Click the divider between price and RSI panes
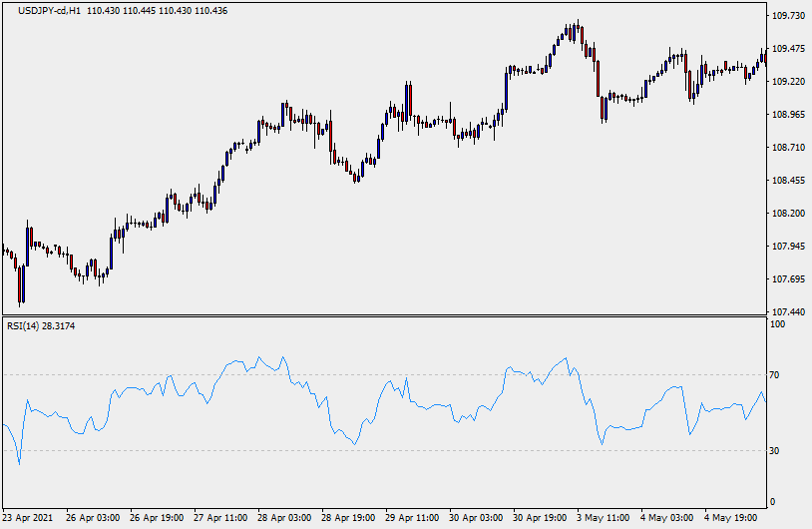The height and width of the screenshot is (529, 812). (384, 316)
